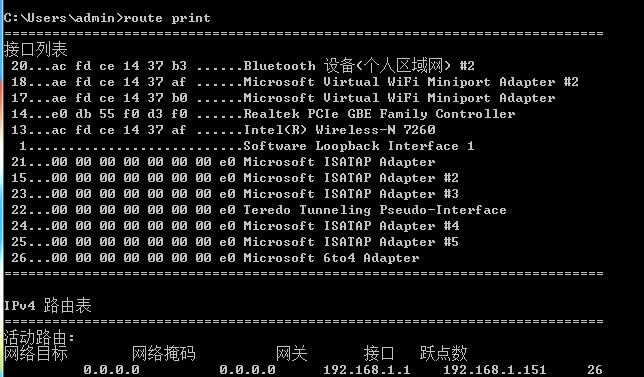Click the IPv4 路由表 heading
644x377 pixels.
tap(48, 306)
